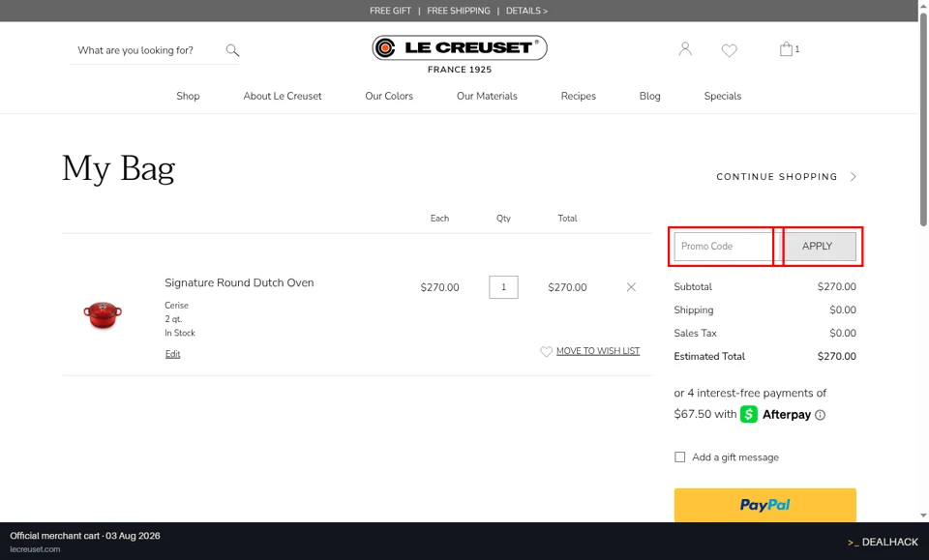Pay with the PayPal button
The image size is (929, 560).
[764, 505]
